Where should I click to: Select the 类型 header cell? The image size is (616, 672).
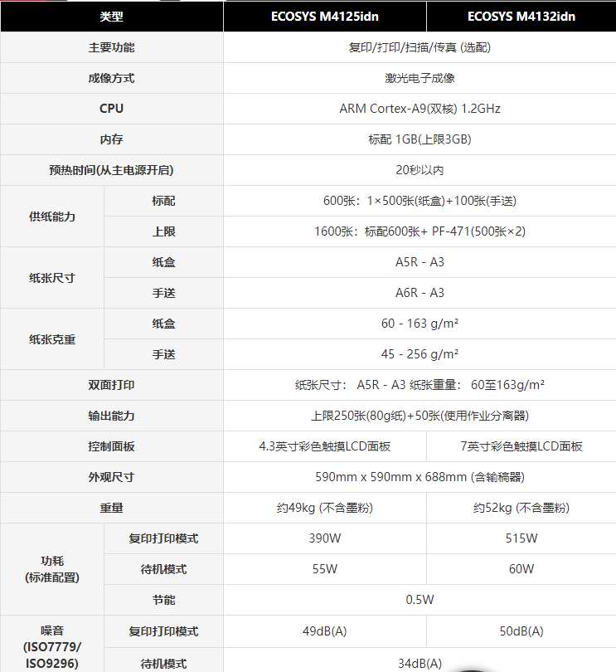tap(111, 17)
